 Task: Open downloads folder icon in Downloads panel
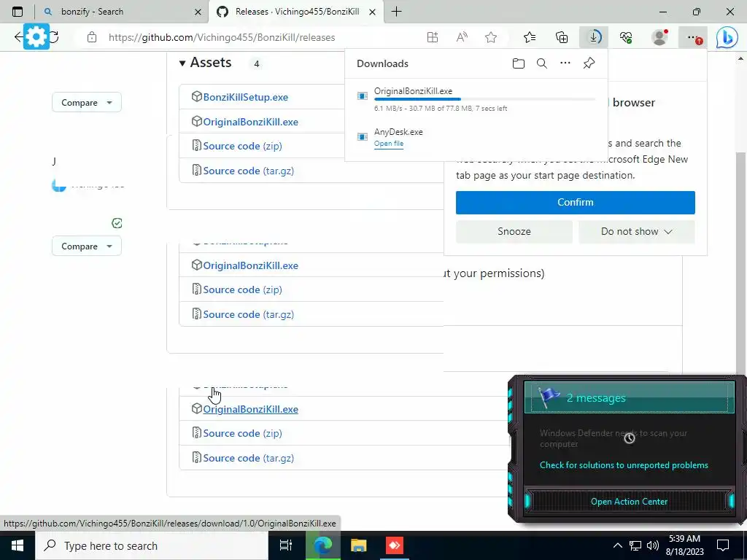click(519, 63)
